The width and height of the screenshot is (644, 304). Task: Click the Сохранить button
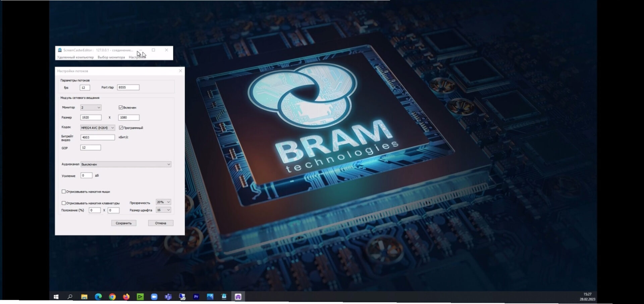point(124,223)
